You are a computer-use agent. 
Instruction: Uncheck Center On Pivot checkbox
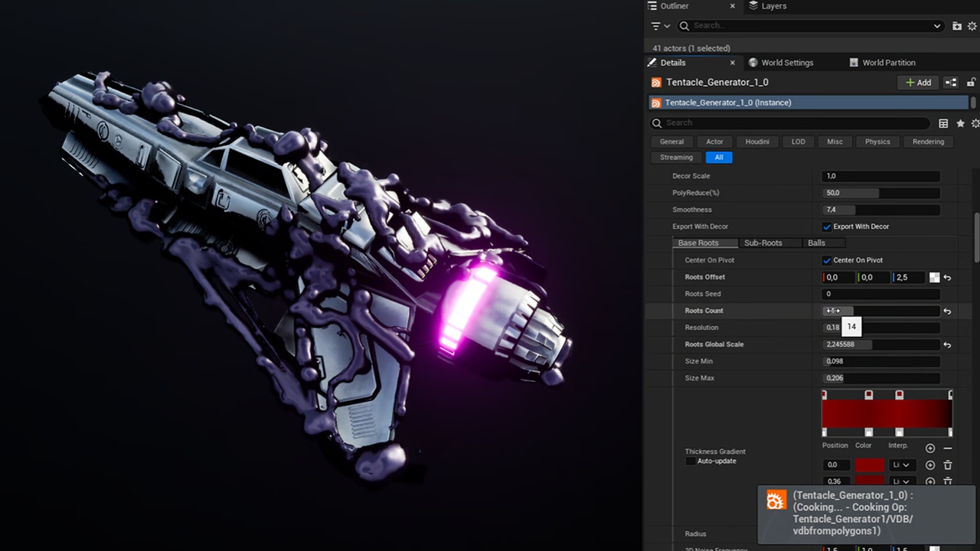tap(827, 260)
